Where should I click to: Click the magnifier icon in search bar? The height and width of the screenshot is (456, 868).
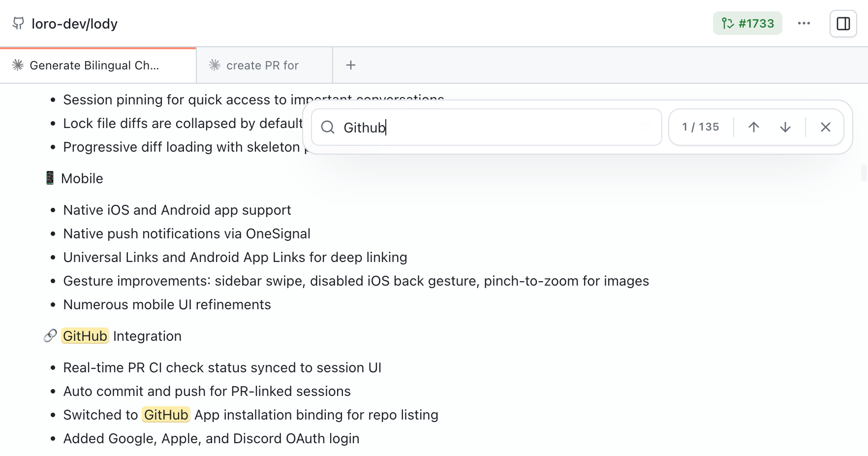pos(328,128)
